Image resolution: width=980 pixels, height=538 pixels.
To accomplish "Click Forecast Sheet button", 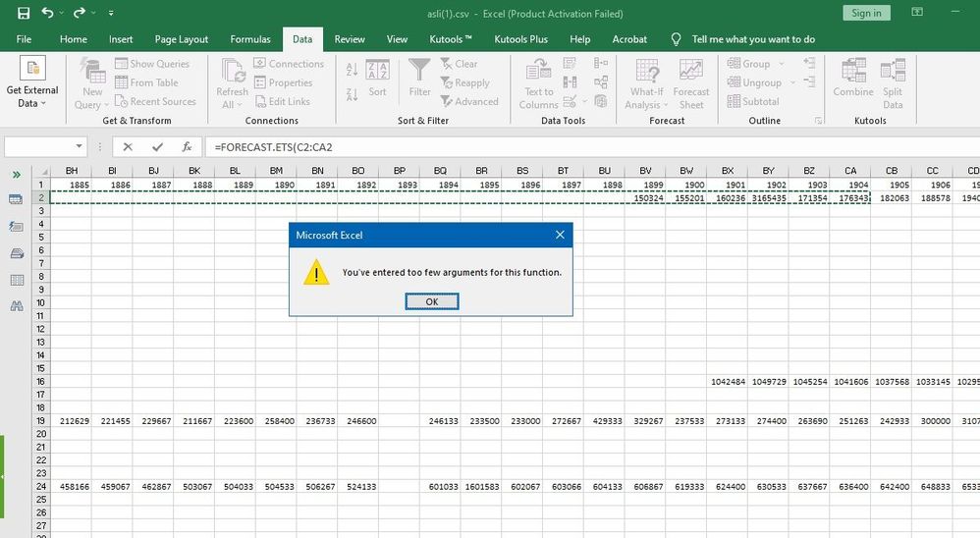I will 690,83.
